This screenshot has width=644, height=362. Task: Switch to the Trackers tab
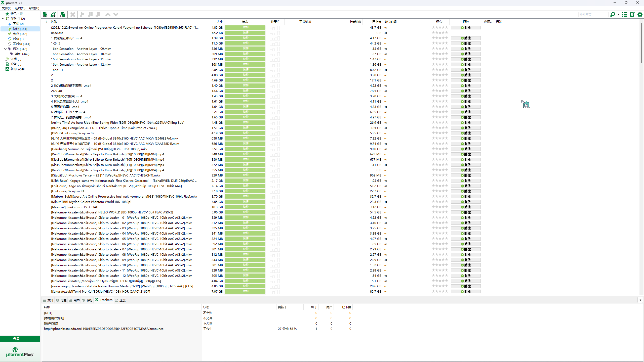pyautogui.click(x=104, y=300)
